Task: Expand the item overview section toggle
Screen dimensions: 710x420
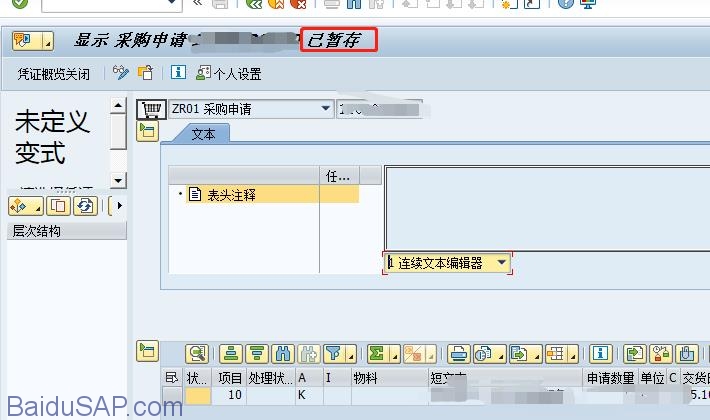Action: (x=147, y=350)
